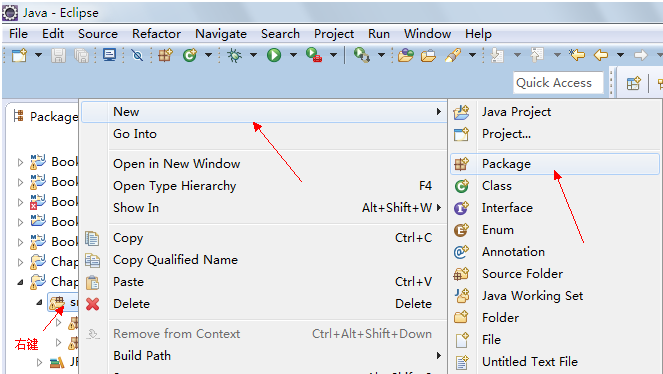663x374 pixels.
Task: Click the Run Last Tool (coverage) icon
Action: point(314,55)
